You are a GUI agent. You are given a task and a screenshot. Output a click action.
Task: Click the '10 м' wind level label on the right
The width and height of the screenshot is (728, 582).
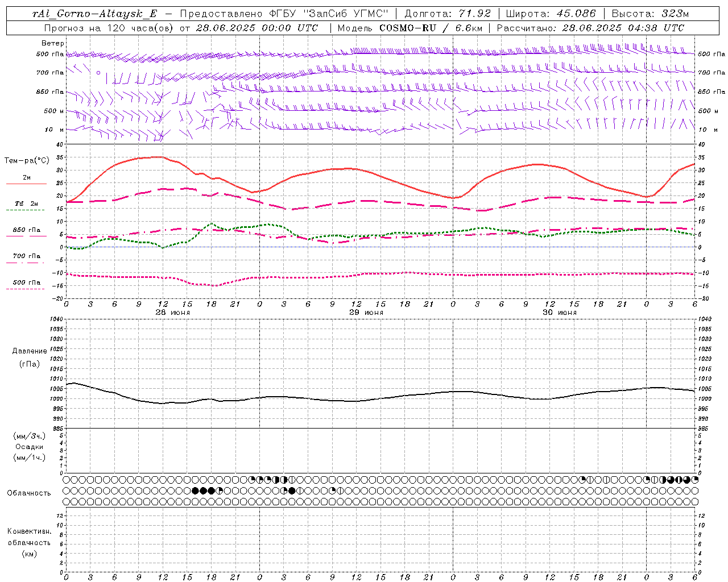pos(708,130)
